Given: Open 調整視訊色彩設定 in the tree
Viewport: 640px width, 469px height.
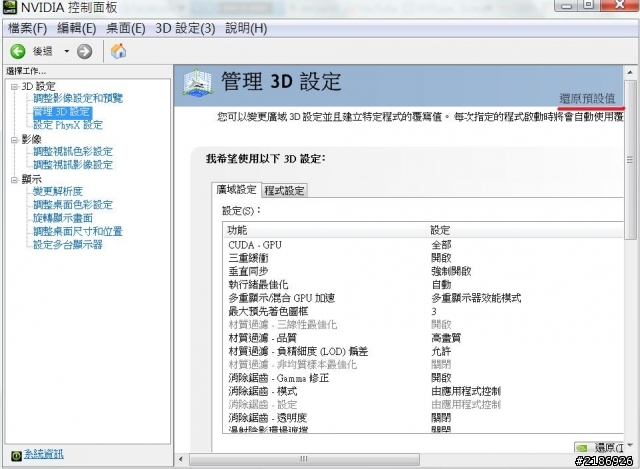Looking at the screenshot, I should pyautogui.click(x=73, y=151).
